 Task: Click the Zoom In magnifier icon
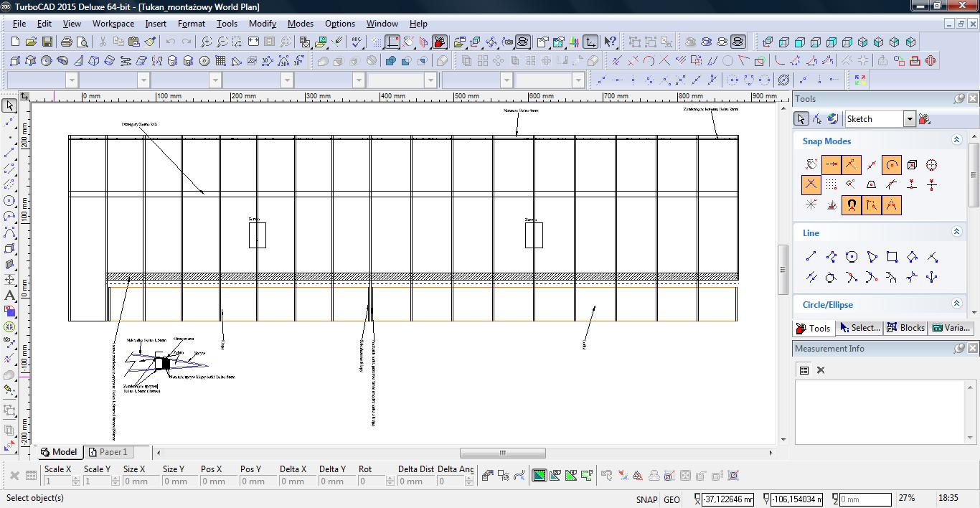[207, 42]
